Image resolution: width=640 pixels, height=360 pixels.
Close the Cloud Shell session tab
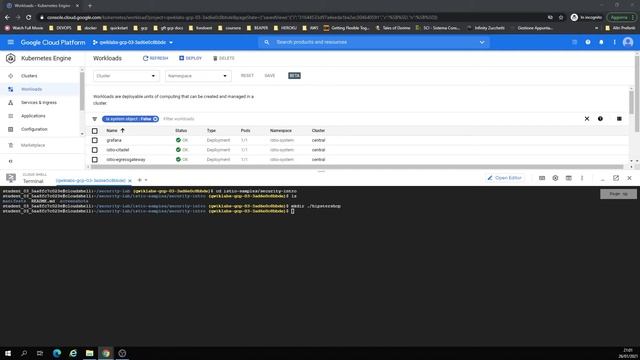coord(130,180)
